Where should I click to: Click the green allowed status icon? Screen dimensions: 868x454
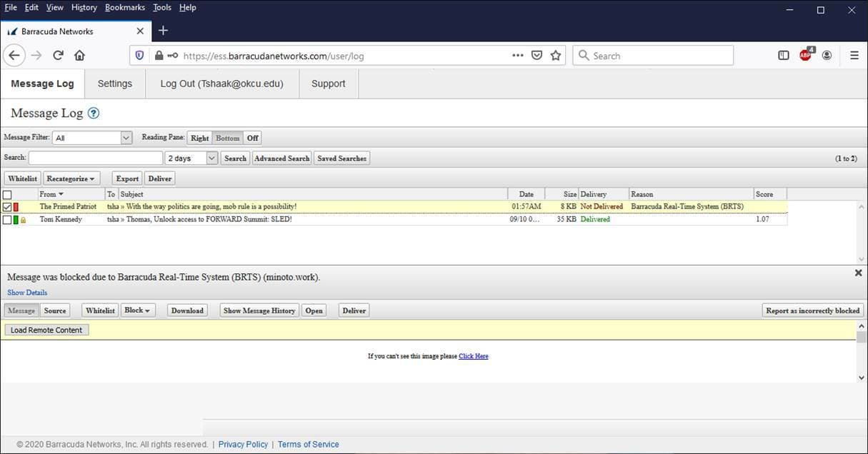click(x=16, y=220)
